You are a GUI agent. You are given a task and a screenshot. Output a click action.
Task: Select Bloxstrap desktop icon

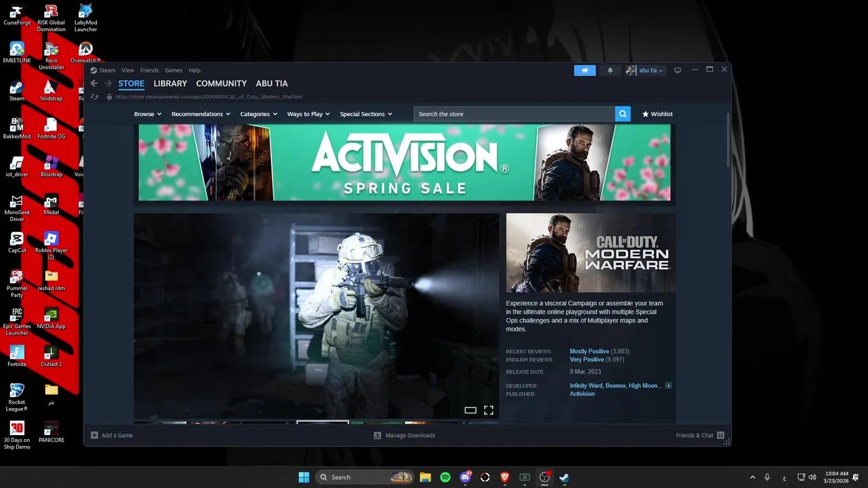[51, 167]
